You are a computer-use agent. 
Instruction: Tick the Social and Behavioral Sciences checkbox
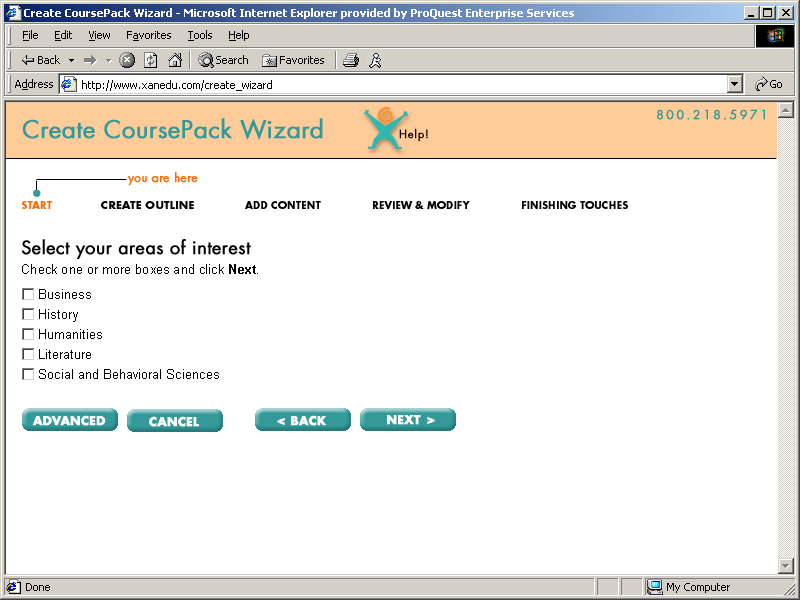click(28, 374)
